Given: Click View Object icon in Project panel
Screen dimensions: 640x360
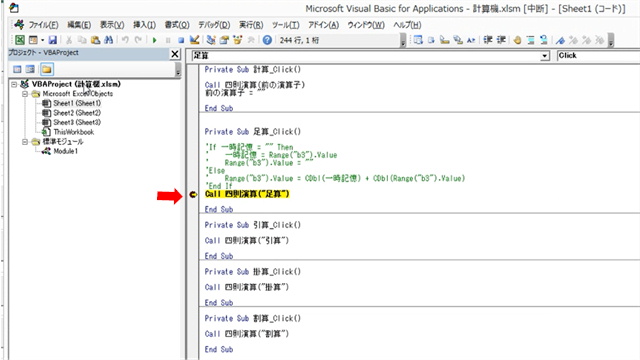Looking at the screenshot, I should (30, 69).
